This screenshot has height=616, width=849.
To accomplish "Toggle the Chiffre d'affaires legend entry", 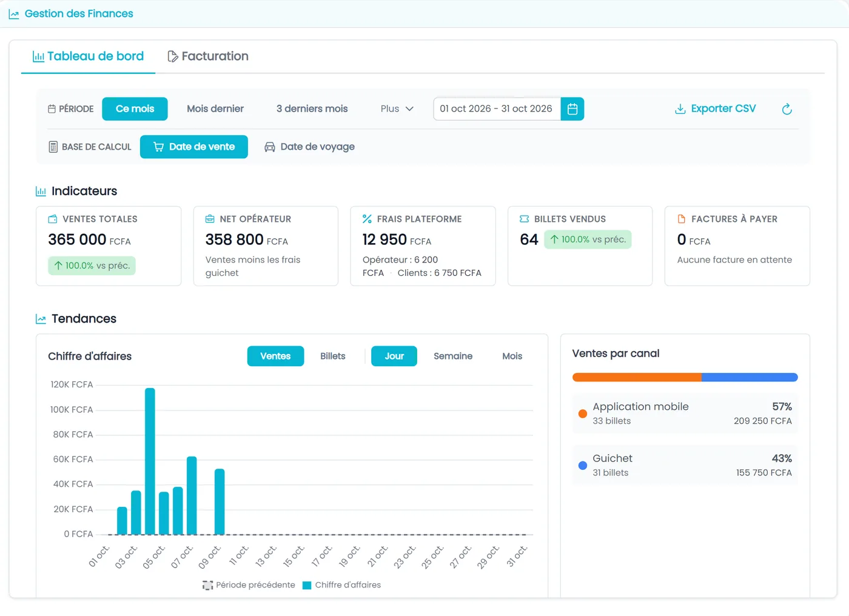I will click(342, 585).
